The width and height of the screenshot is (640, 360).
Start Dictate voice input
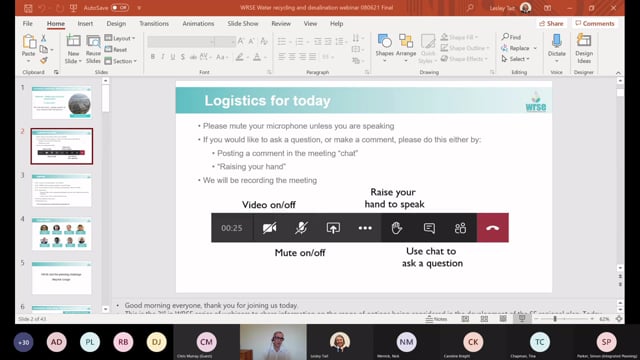557,48
